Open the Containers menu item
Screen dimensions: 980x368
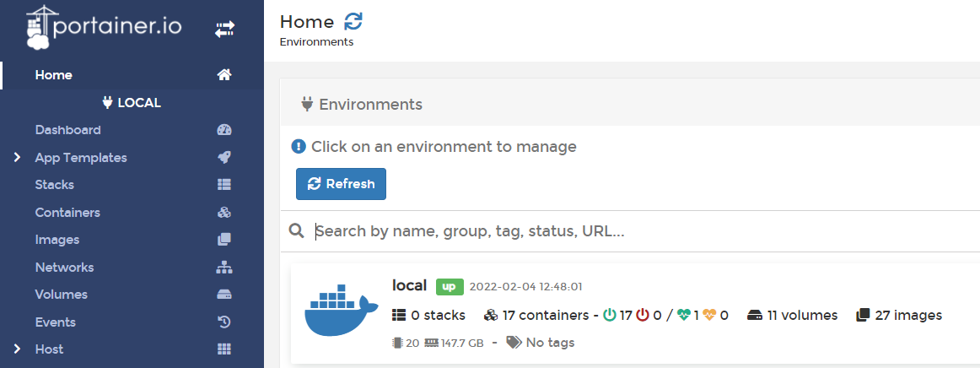(67, 213)
